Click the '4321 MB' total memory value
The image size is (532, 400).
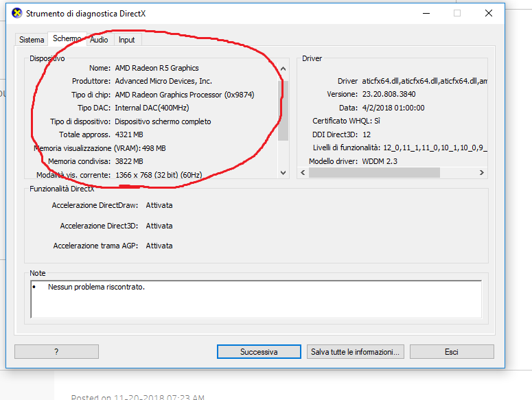coord(129,134)
